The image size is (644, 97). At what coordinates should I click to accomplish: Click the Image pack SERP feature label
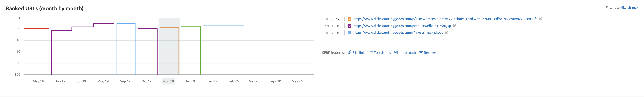(407, 53)
